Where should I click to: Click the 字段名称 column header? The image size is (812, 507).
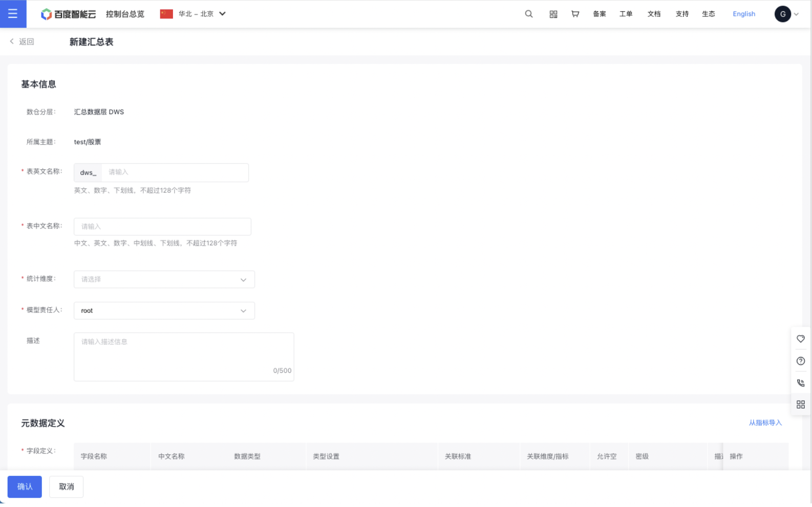coord(94,456)
